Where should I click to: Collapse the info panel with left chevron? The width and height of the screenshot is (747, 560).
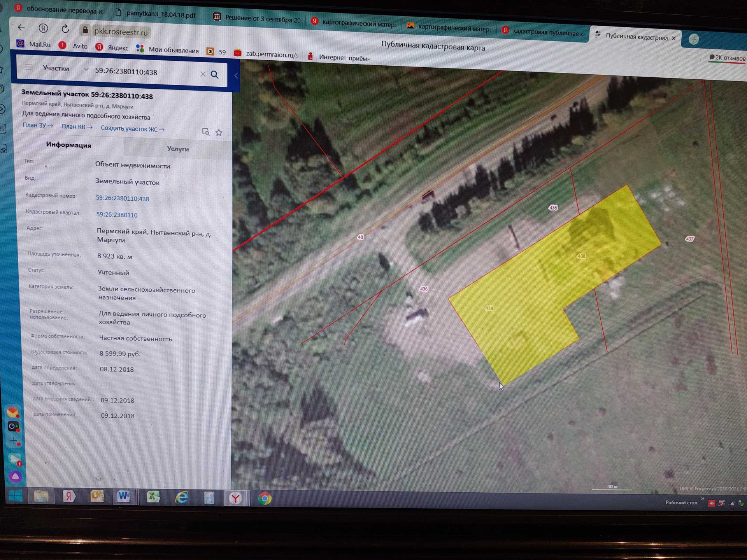[x=236, y=75]
